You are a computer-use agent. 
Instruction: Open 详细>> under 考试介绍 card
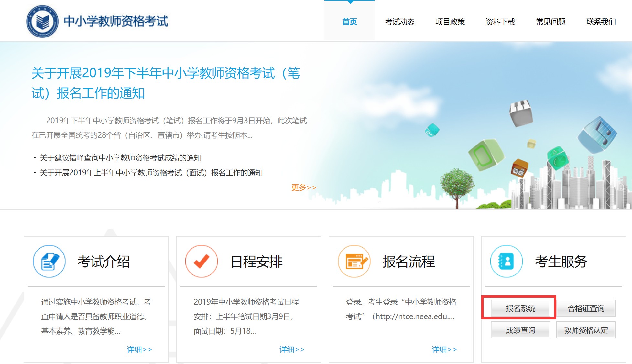139,349
